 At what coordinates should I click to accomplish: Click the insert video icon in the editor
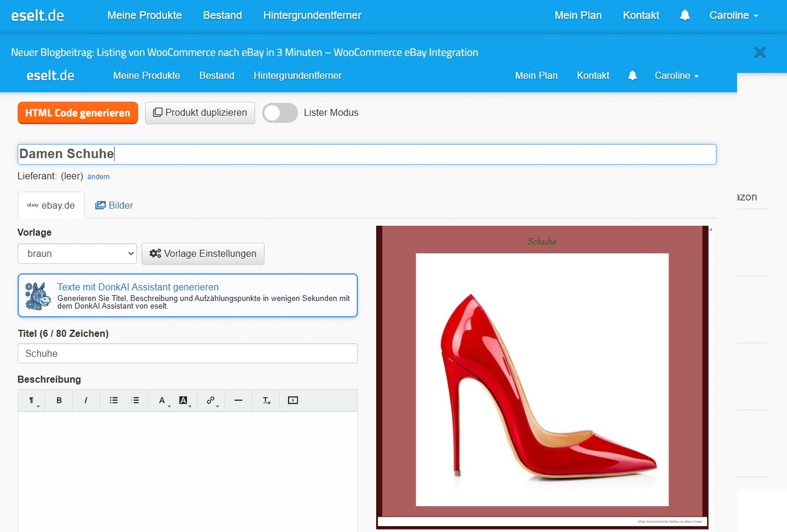(293, 400)
